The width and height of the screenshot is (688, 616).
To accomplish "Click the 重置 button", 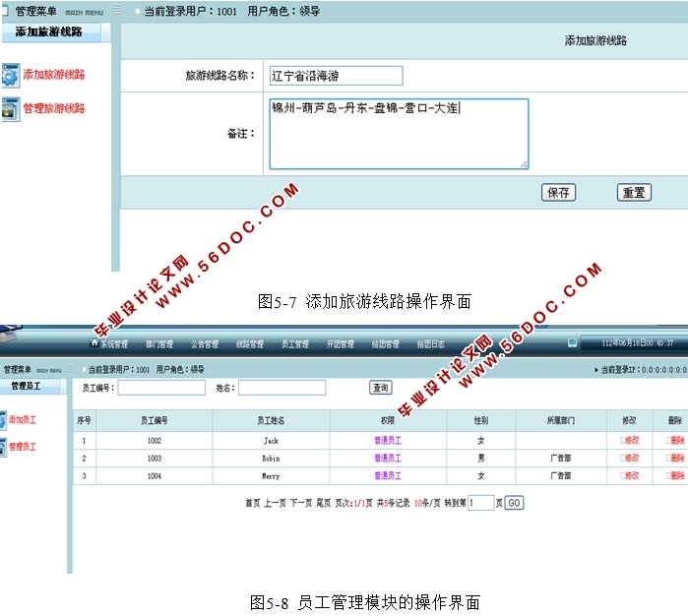I will pyautogui.click(x=634, y=192).
